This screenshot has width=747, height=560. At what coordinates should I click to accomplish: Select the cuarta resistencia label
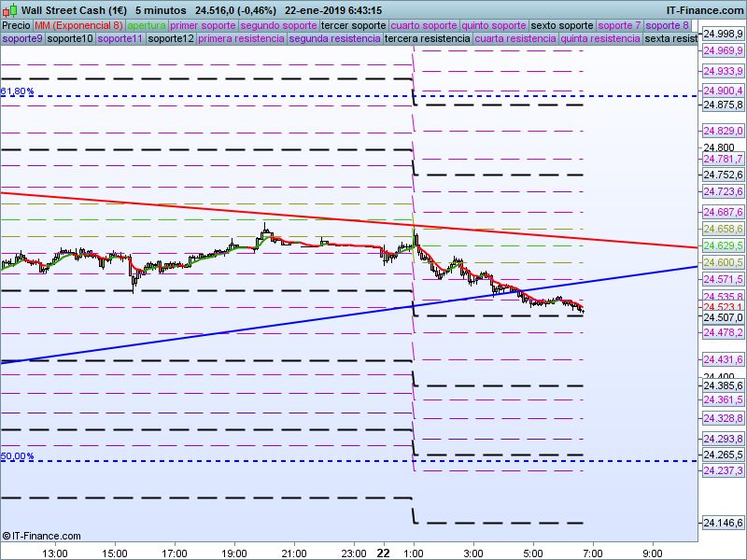(x=515, y=38)
